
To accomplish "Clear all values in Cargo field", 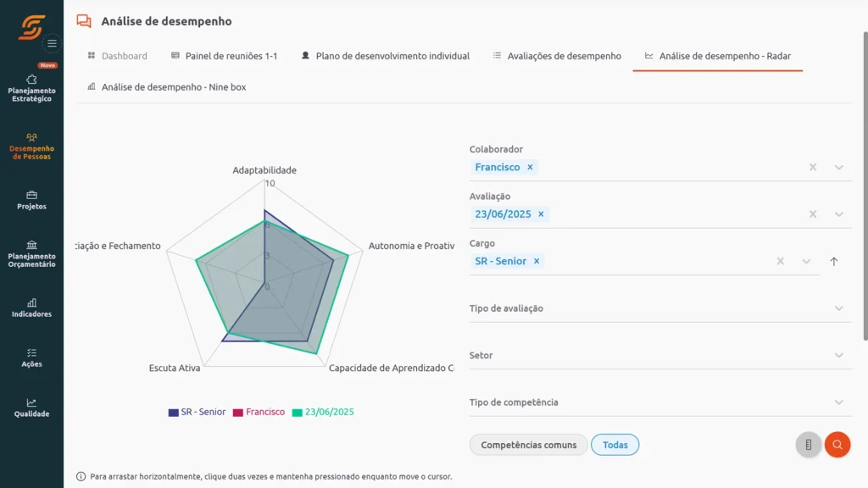I will coord(780,261).
